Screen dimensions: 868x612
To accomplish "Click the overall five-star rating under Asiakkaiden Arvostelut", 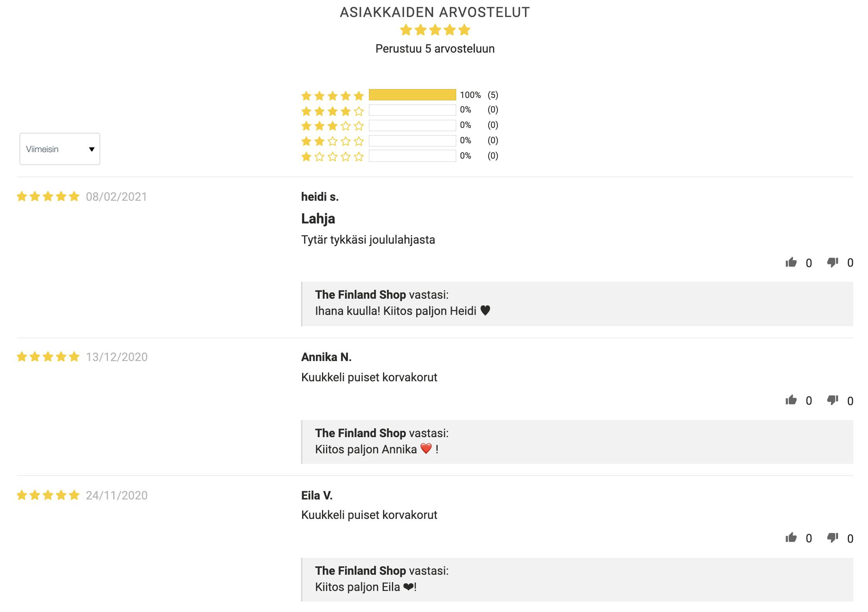I will (435, 30).
